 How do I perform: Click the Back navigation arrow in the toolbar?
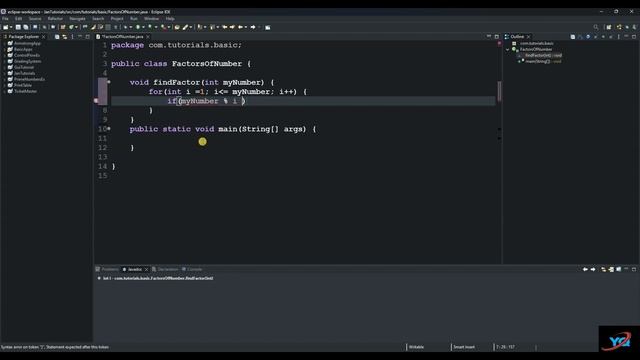click(x=241, y=27)
